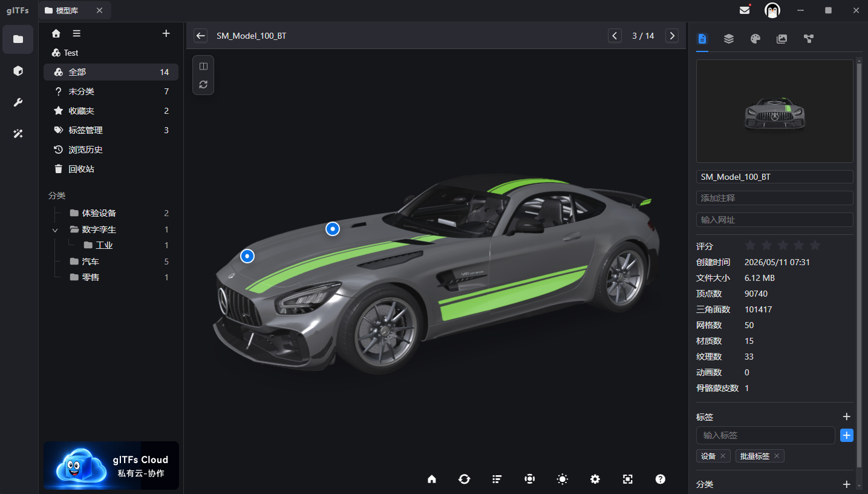Switch to the image textures tab
This screenshot has height=494, width=868.
pyautogui.click(x=782, y=39)
